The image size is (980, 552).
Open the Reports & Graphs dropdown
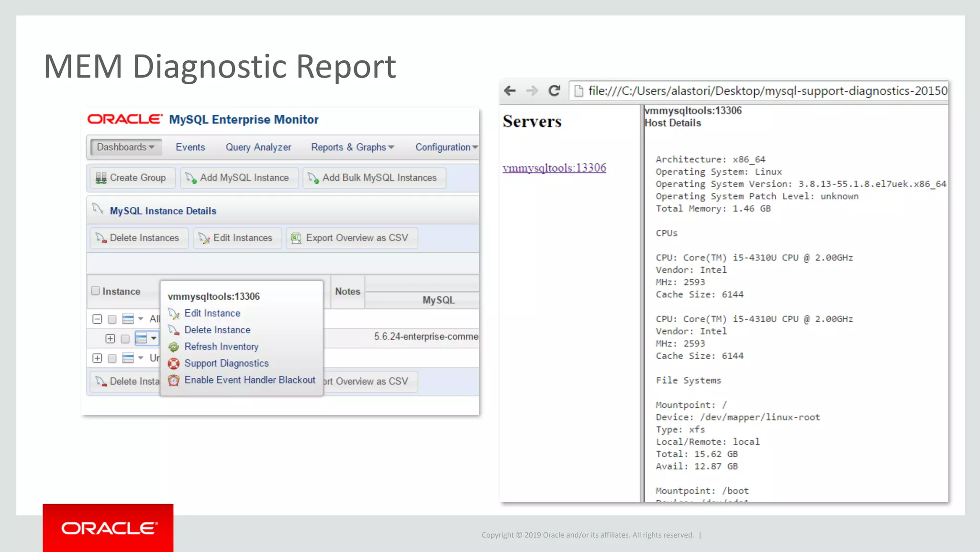[x=353, y=147]
